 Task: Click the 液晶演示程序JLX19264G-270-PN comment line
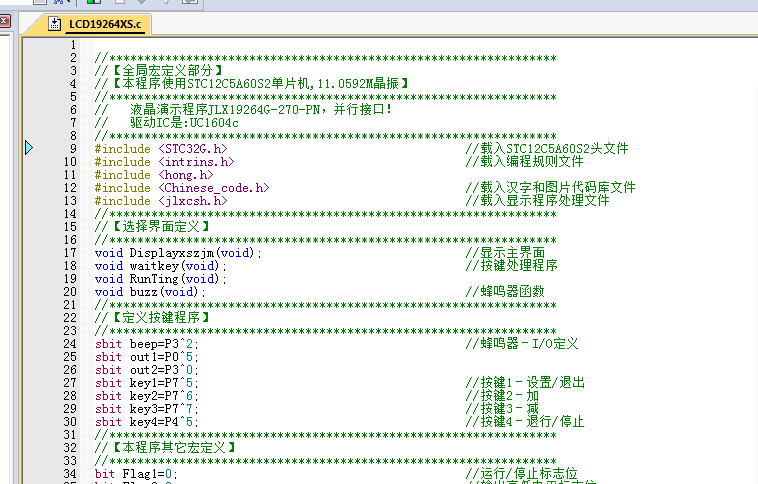point(243,110)
